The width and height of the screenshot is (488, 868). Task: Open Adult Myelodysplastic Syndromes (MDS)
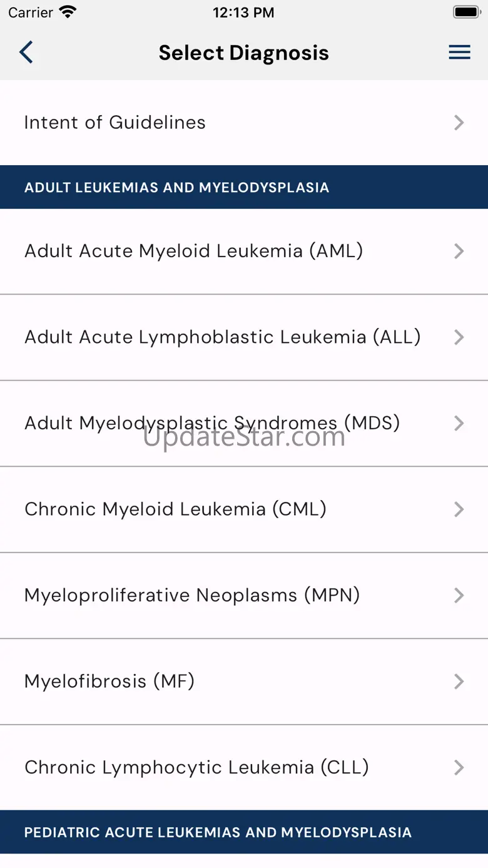[212, 423]
